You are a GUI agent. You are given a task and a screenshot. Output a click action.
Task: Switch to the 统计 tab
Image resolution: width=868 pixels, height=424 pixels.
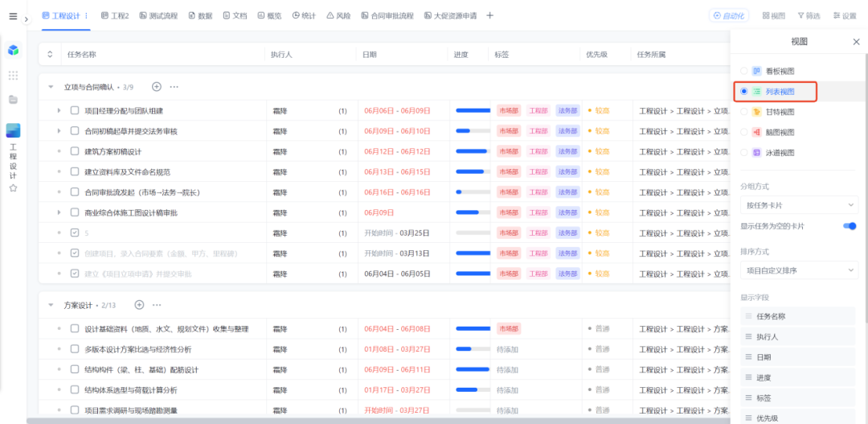click(304, 16)
